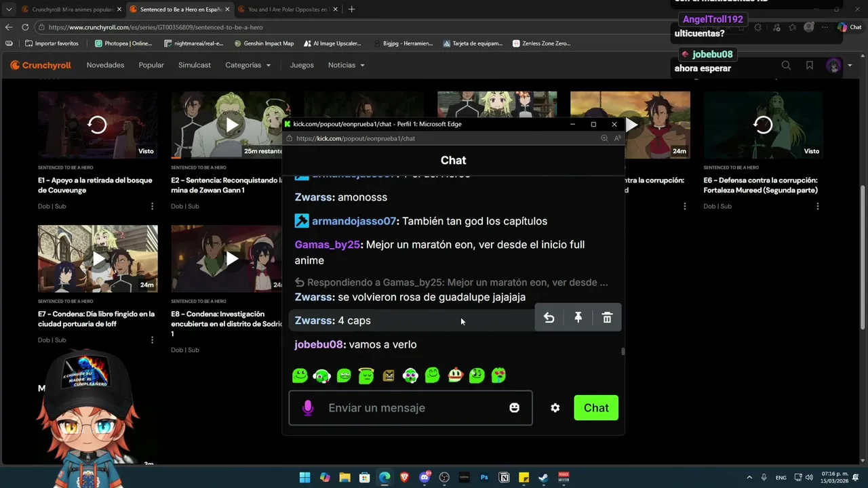Insert the green emote with heart eyes
The image size is (868, 488).
pos(498,375)
